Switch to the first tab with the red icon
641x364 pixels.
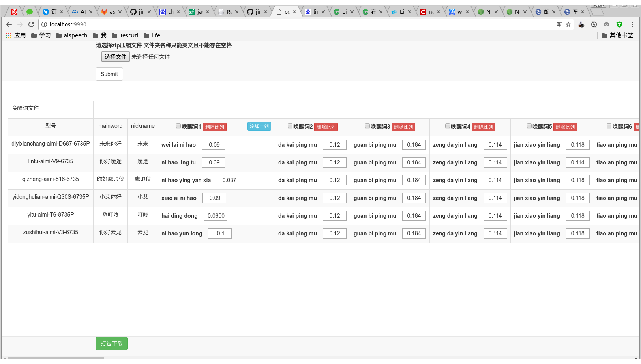14,12
